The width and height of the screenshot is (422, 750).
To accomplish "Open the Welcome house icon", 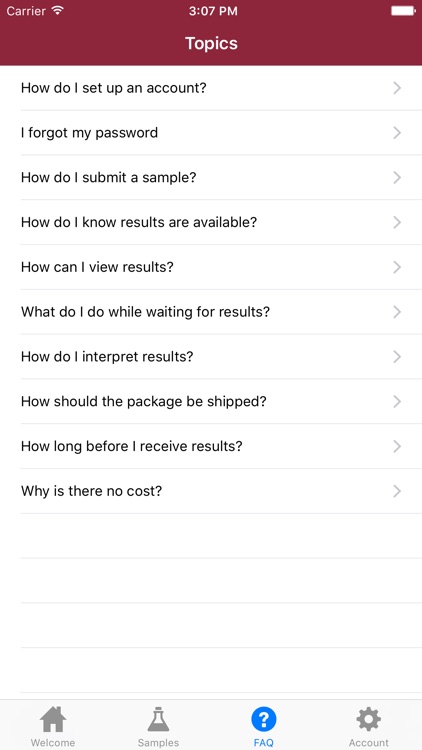I will click(x=53, y=719).
